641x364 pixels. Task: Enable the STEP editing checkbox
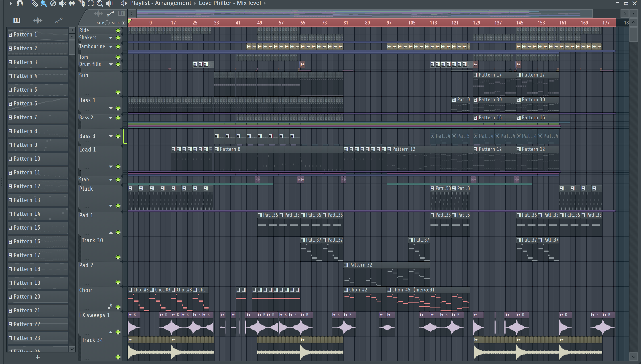coord(107,23)
